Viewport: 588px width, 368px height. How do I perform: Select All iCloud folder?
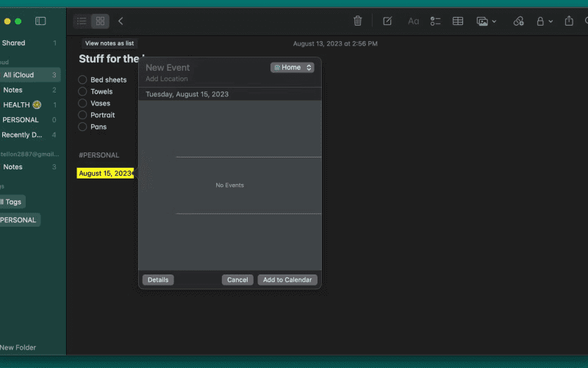pos(30,75)
